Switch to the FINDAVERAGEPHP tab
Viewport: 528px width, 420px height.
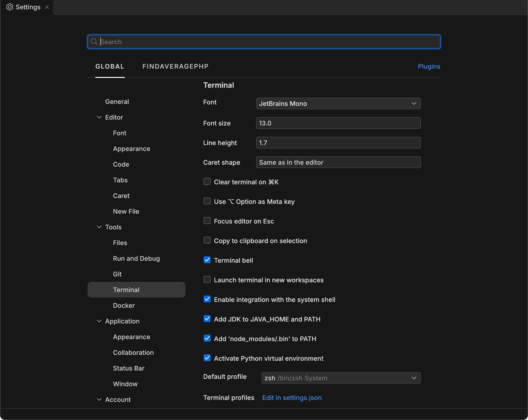(x=175, y=66)
